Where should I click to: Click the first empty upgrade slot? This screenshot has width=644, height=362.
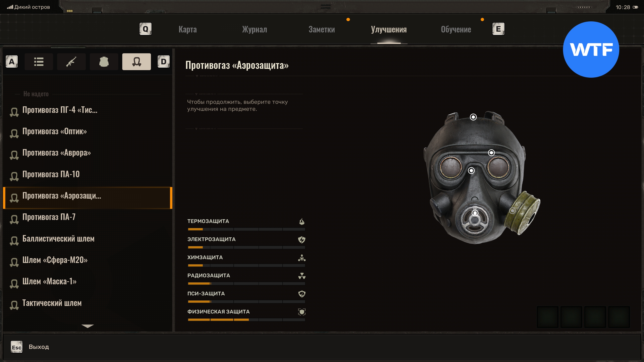pos(547,317)
